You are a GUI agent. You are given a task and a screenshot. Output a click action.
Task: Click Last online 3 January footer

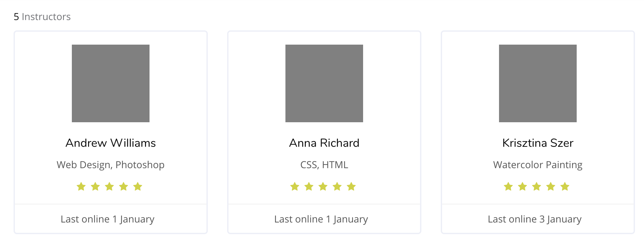click(535, 219)
